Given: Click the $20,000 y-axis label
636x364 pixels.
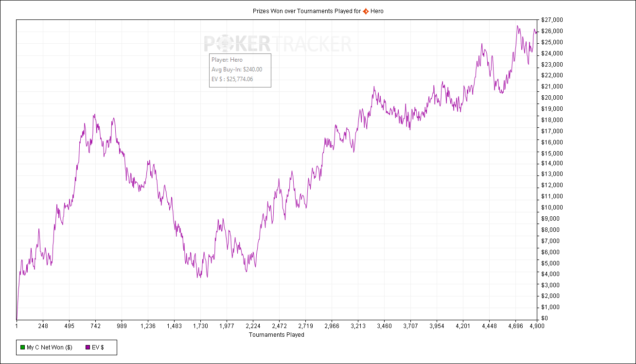Looking at the screenshot, I should 552,98.
